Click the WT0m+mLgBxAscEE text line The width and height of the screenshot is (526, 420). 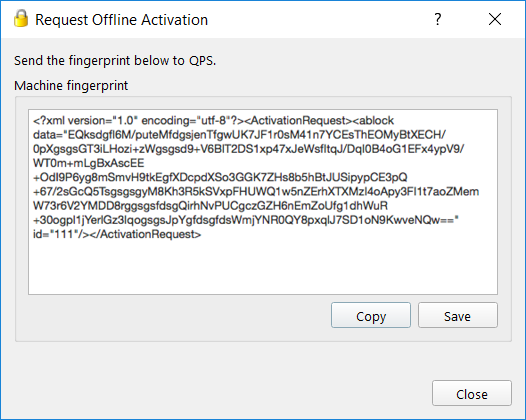click(x=89, y=163)
